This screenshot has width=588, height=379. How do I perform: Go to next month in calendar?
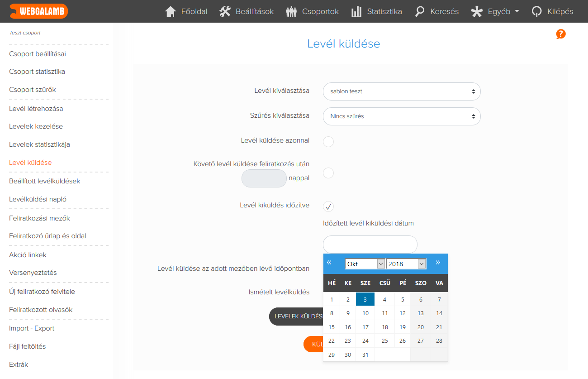[438, 262]
